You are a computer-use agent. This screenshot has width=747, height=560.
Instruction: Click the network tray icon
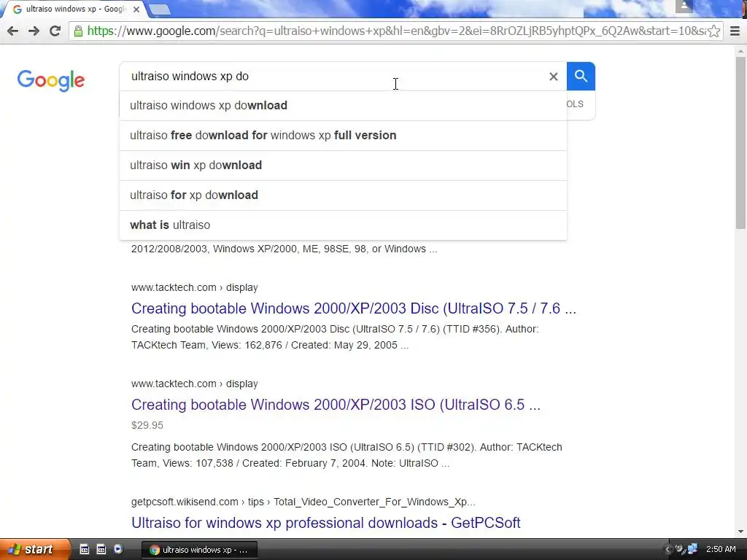click(692, 549)
